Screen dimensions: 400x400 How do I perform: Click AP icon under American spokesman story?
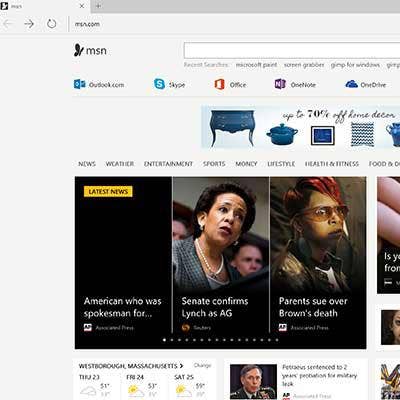pyautogui.click(x=88, y=328)
